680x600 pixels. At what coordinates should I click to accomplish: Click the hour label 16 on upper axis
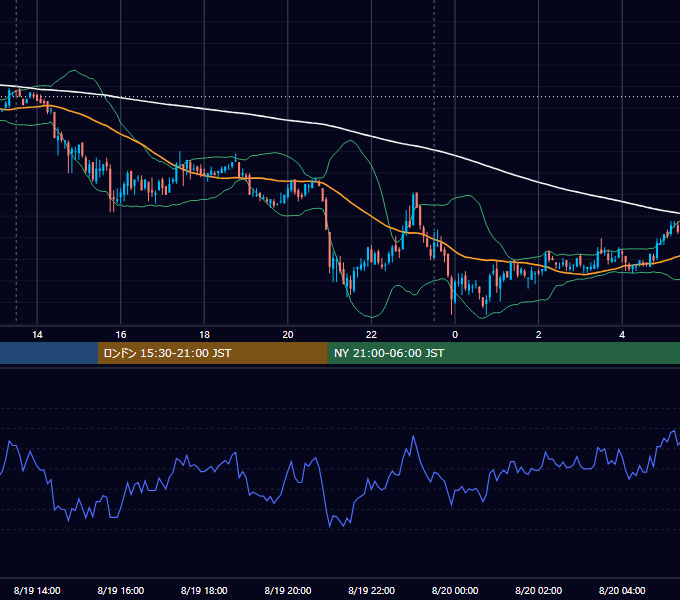coord(121,335)
